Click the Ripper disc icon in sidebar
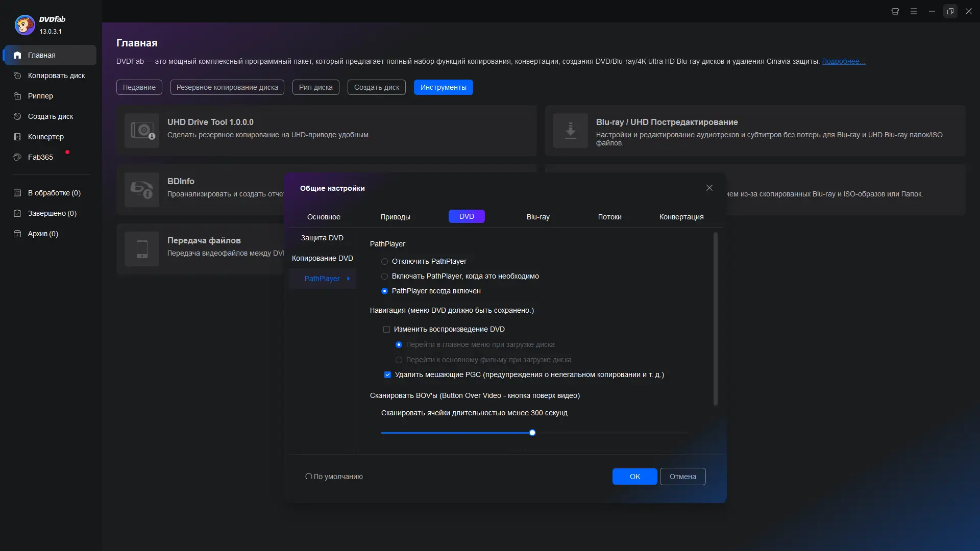Image resolution: width=980 pixels, height=551 pixels. point(17,96)
